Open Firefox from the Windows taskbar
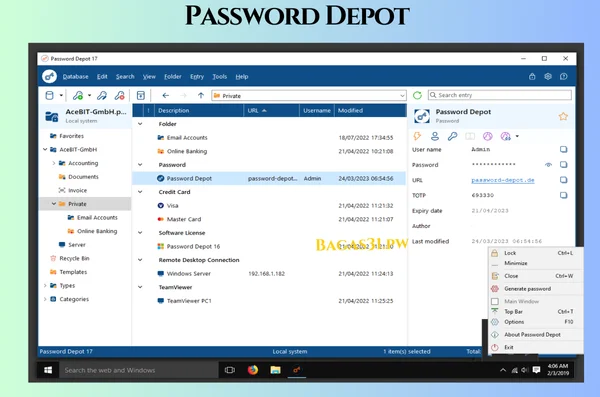This screenshot has height=397, width=600. [253, 370]
